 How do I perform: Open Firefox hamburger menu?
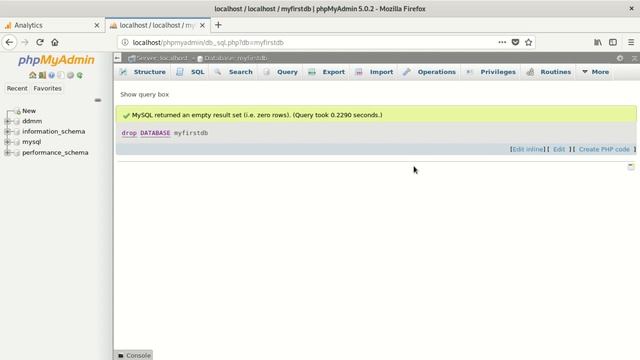(631, 42)
